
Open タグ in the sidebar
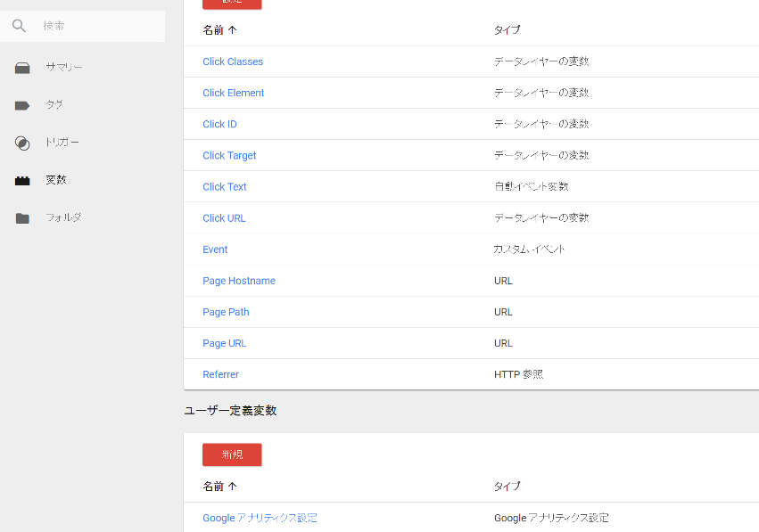point(54,104)
